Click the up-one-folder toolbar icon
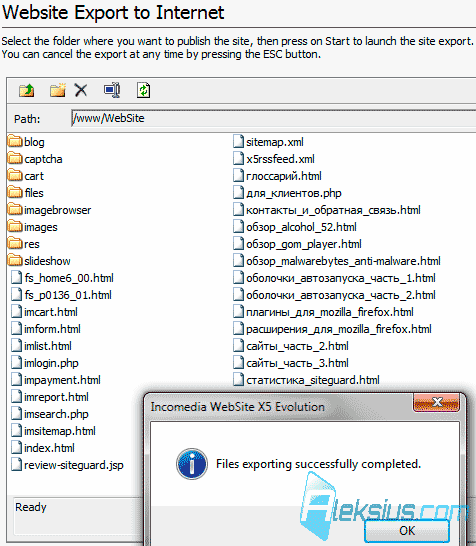 pyautogui.click(x=26, y=91)
